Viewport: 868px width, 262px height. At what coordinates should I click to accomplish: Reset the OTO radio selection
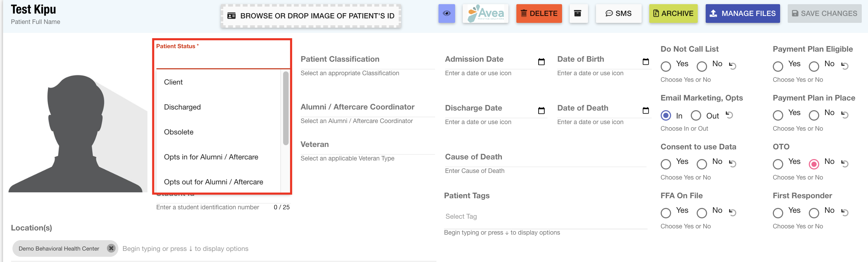pyautogui.click(x=844, y=164)
